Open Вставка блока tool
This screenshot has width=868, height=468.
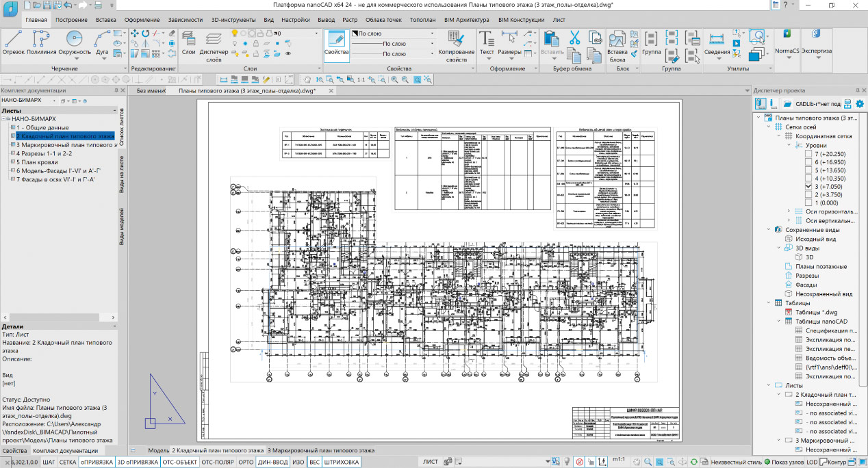click(617, 46)
